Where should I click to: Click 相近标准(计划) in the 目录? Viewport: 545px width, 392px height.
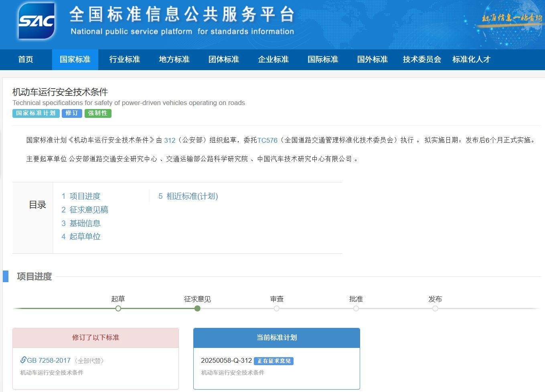pyautogui.click(x=192, y=196)
